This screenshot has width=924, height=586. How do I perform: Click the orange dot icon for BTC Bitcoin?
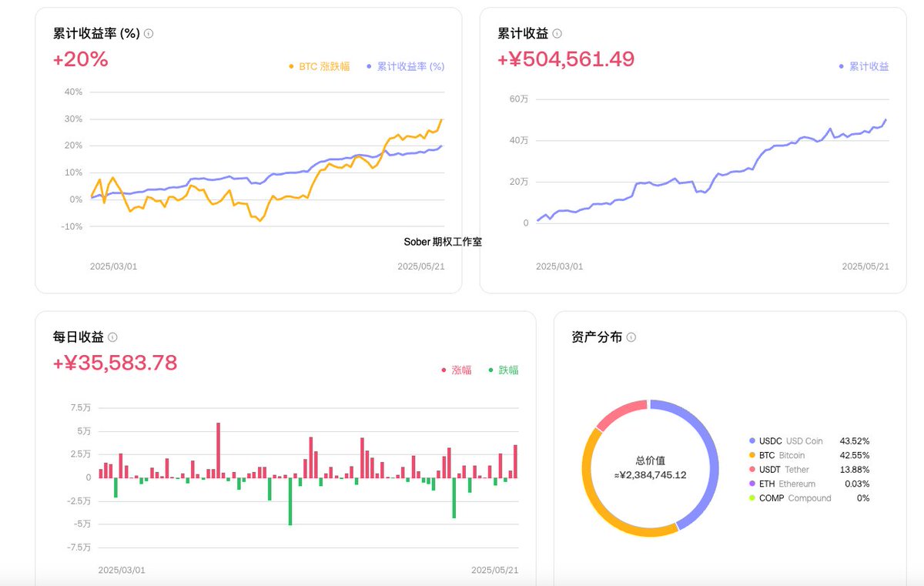[x=754, y=455]
